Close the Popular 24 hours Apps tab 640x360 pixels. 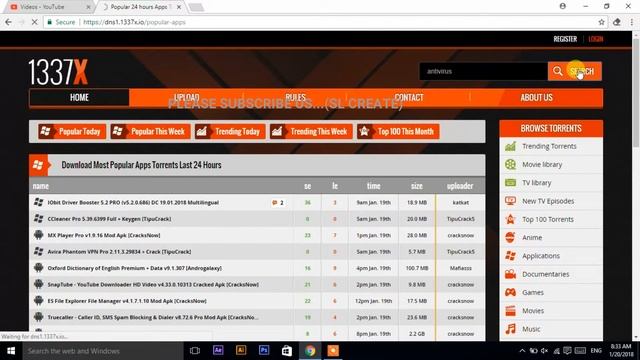tap(179, 7)
